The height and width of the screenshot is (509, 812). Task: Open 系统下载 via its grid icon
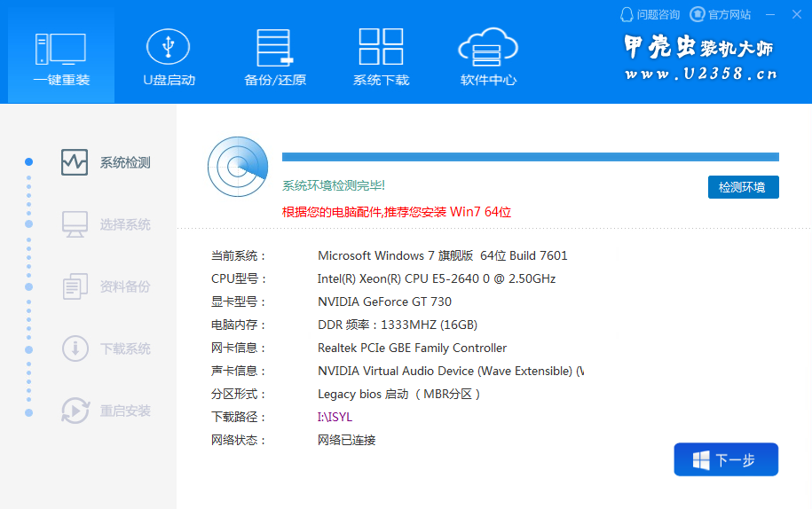click(x=381, y=46)
